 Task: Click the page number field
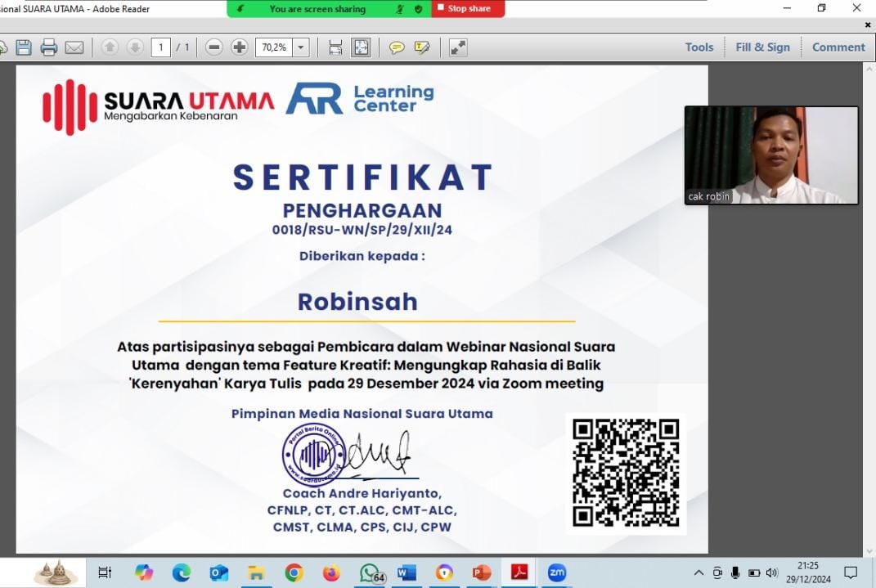tap(161, 47)
